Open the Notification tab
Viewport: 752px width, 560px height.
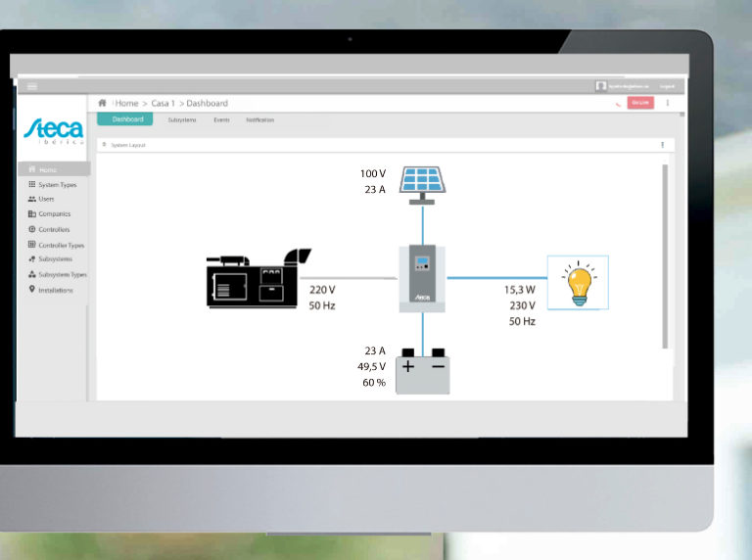pyautogui.click(x=259, y=119)
